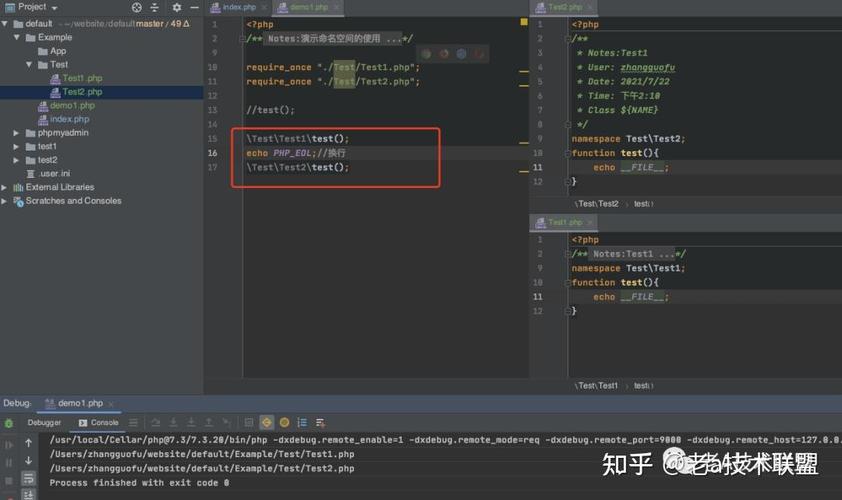842x500 pixels.
Task: Close the index.php editor tab
Action: [264, 8]
